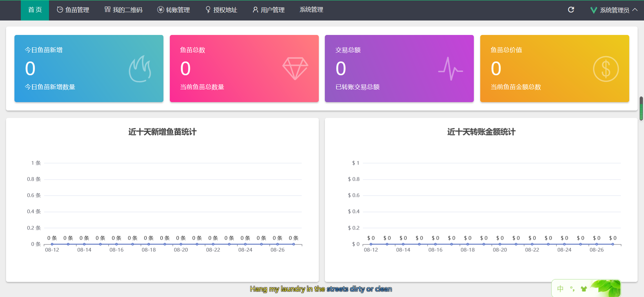The height and width of the screenshot is (297, 644).
Task: Click the 鱼苗管理 clock icon
Action: click(x=60, y=10)
